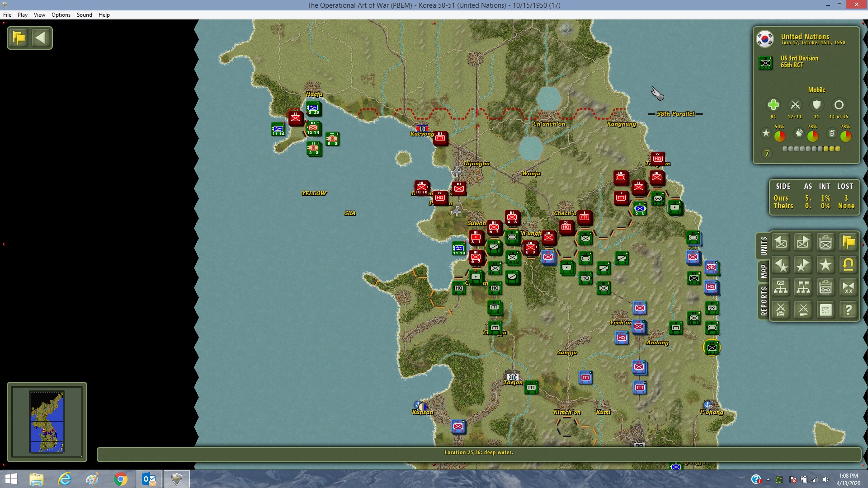Click the fist readiness icon in unit panel
This screenshot has width=868, height=488.
[x=799, y=133]
